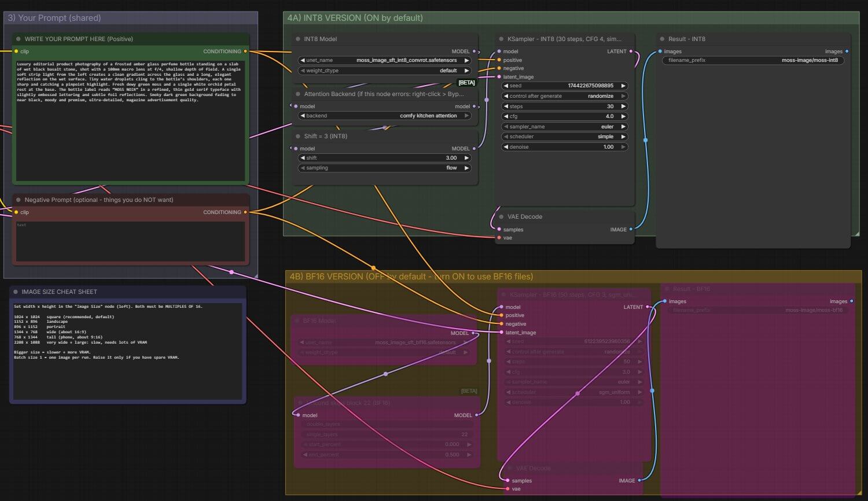
Task: Collapse the Result - INT8 node via its dot
Action: (x=663, y=39)
